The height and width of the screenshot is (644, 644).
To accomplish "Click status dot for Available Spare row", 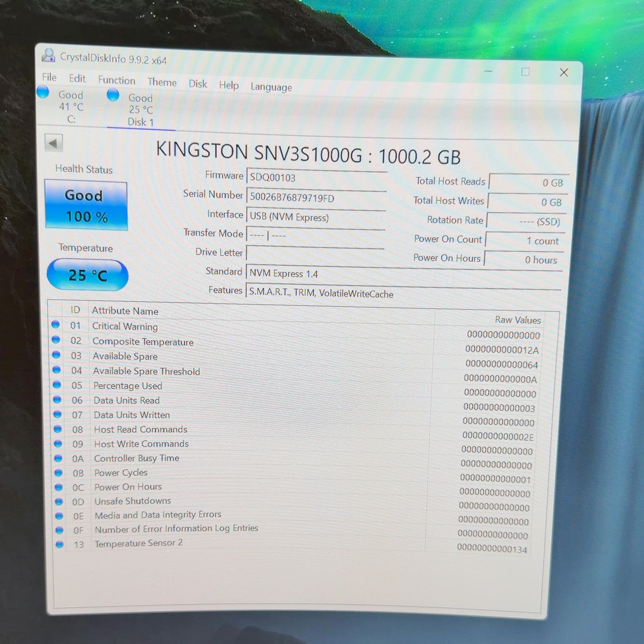I will (x=56, y=355).
